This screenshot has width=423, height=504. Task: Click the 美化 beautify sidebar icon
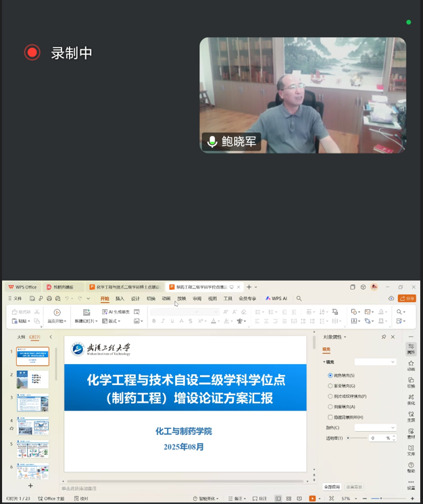411,399
